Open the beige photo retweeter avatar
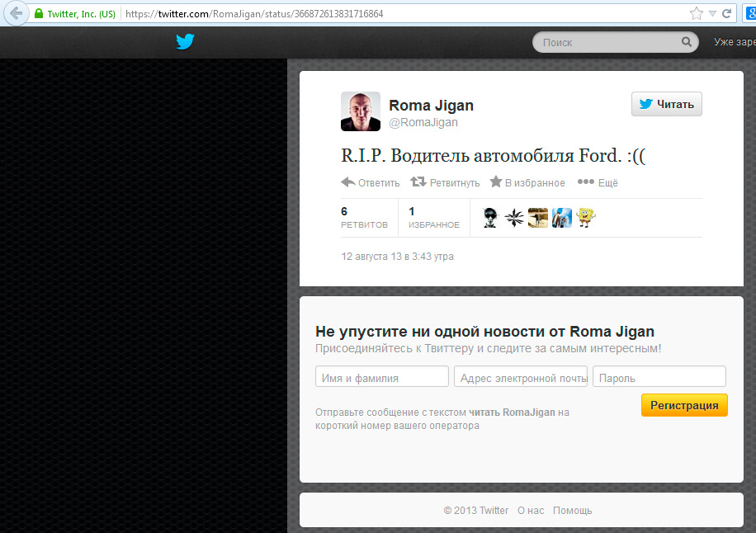 tap(538, 218)
